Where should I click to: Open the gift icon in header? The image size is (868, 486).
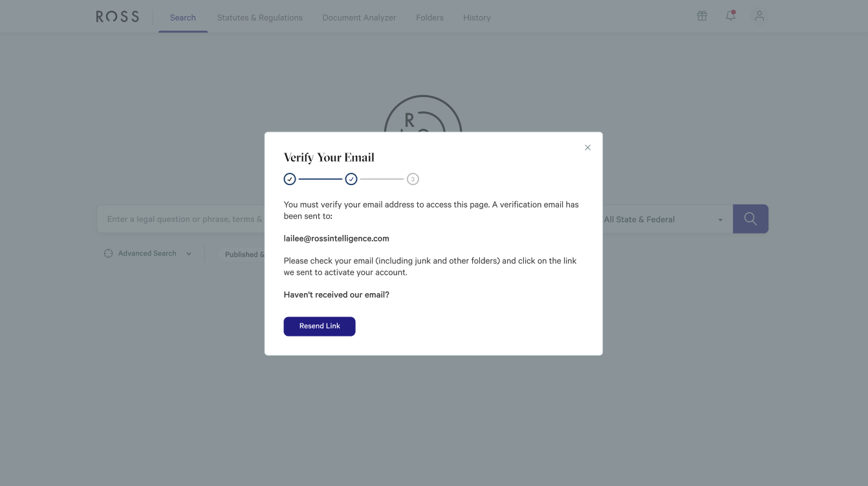coord(702,16)
